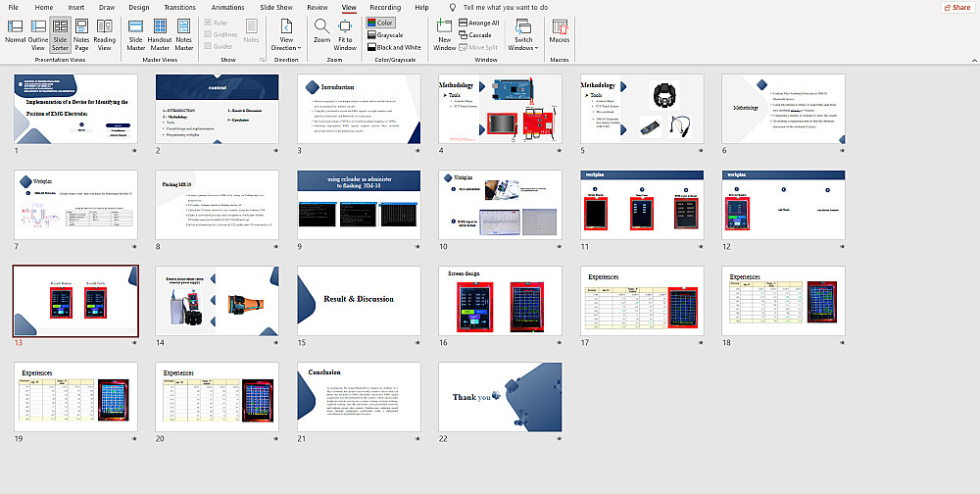Open the Insert tab

tap(76, 8)
